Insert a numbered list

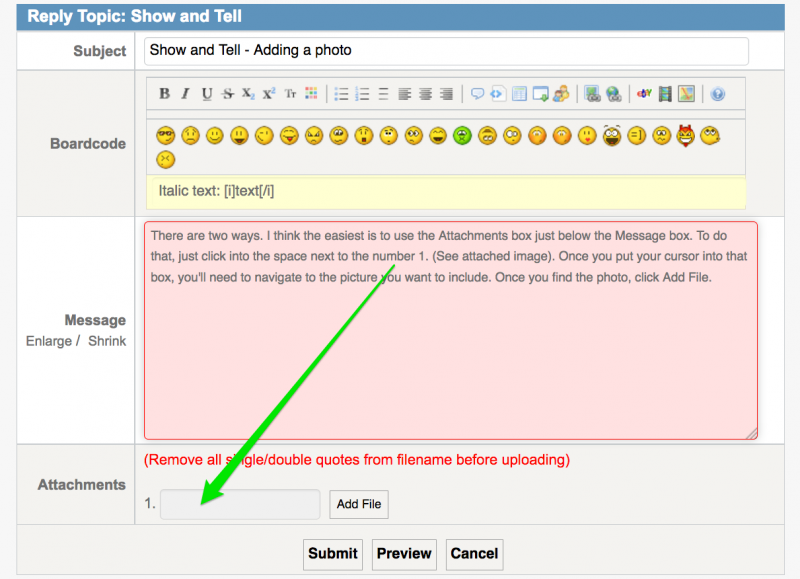tap(362, 94)
